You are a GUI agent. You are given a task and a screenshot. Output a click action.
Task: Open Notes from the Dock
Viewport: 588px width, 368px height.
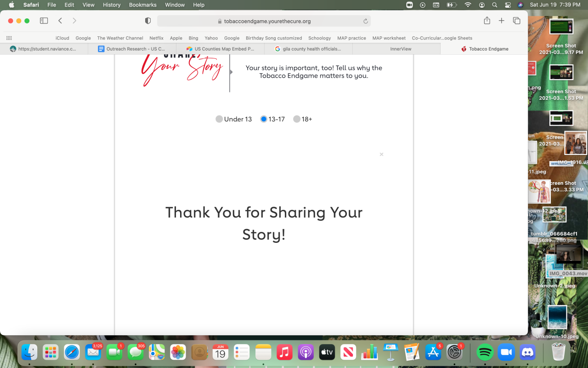pyautogui.click(x=263, y=352)
